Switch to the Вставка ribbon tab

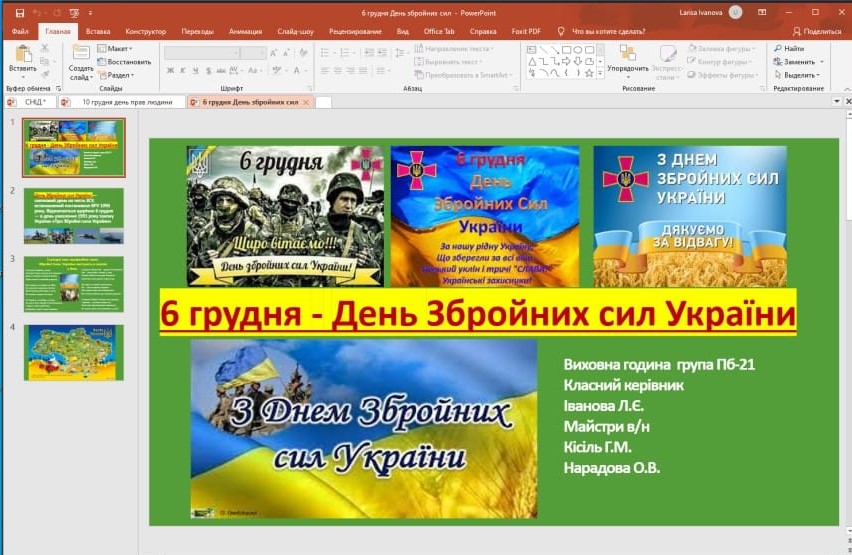click(98, 31)
